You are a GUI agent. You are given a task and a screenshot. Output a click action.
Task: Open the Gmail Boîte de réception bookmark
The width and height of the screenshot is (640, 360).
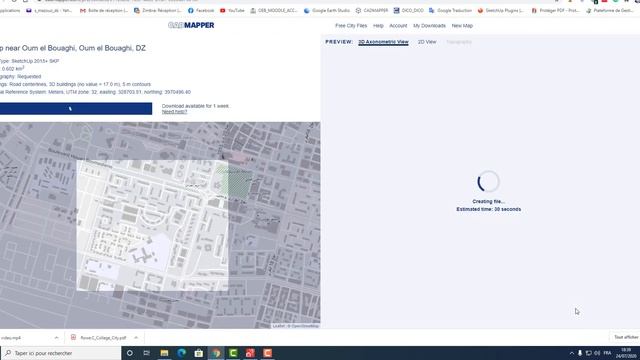tap(104, 11)
